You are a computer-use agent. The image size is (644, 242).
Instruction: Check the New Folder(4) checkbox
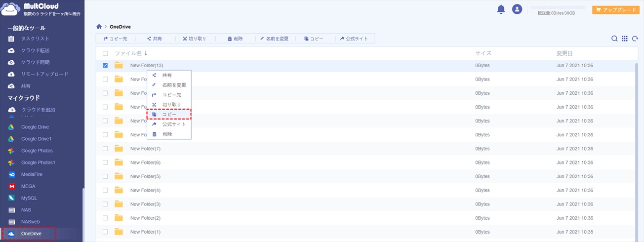(x=105, y=190)
